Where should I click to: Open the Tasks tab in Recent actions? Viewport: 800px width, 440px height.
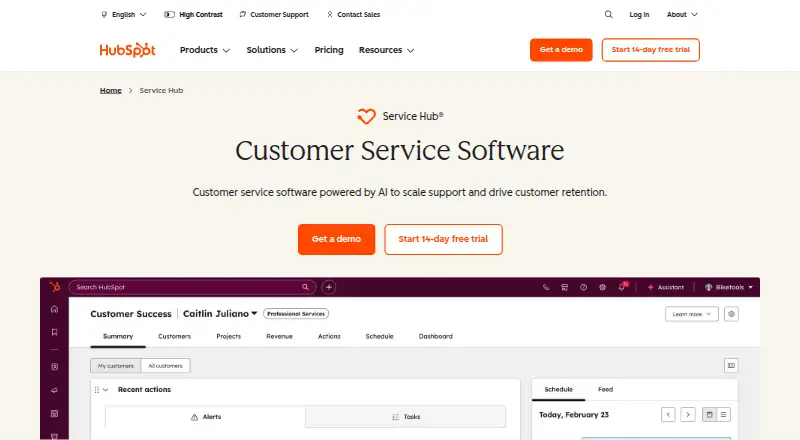pyautogui.click(x=406, y=417)
